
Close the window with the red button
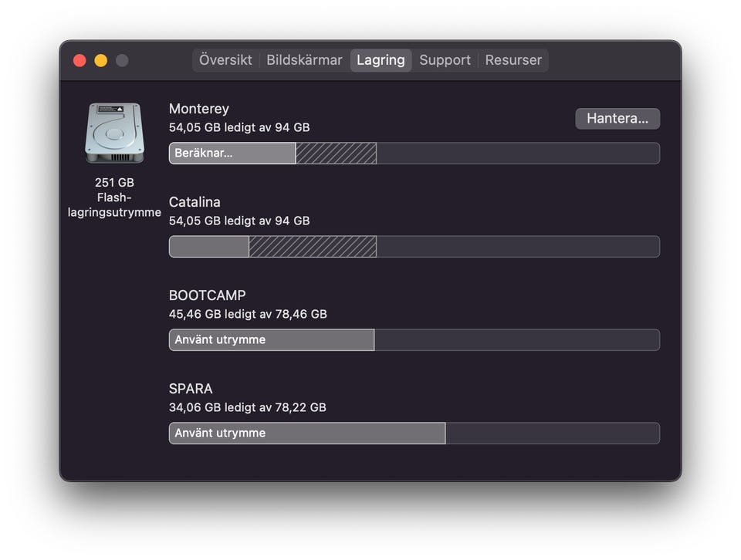point(80,60)
